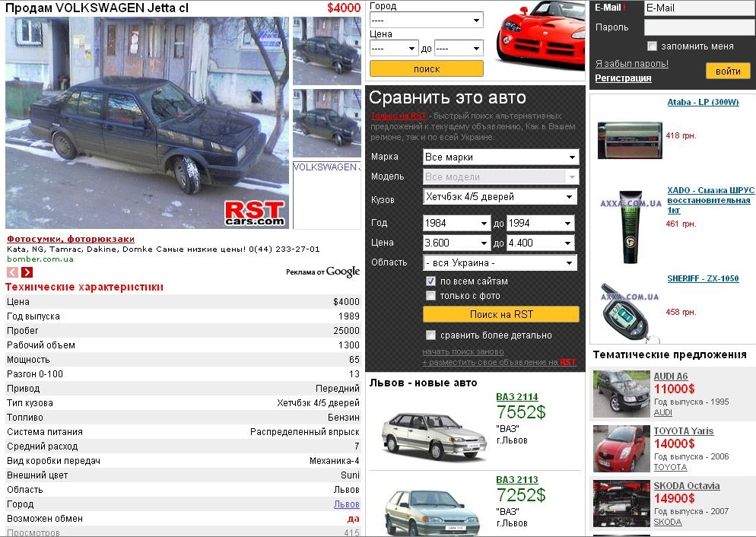756x537 pixels.
Task: Open the Марка 'Все марки' dropdown
Action: 500,157
